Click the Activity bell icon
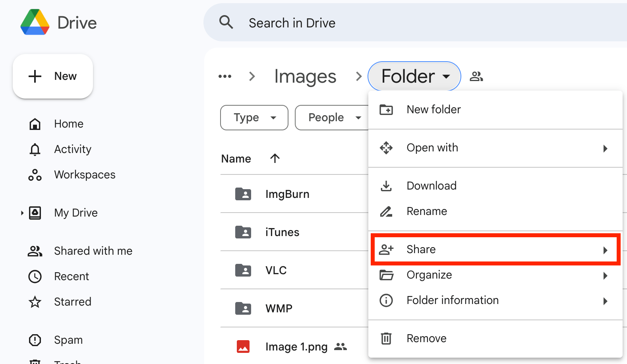 35,149
